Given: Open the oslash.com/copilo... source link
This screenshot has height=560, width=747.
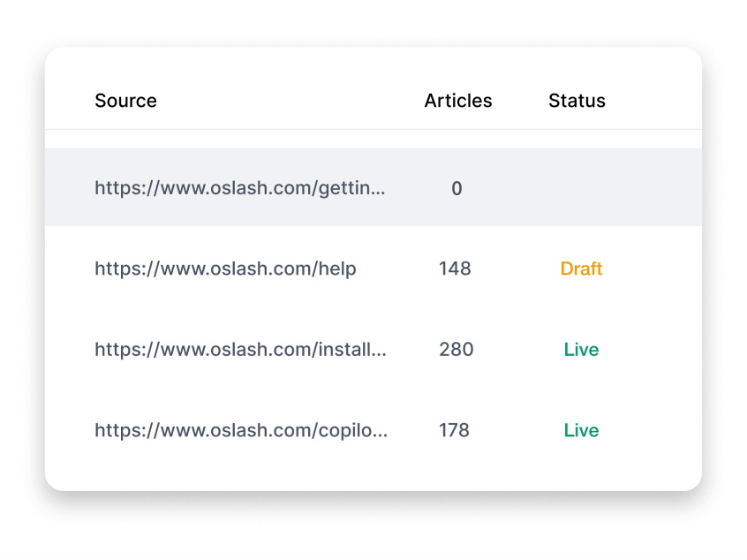Looking at the screenshot, I should pyautogui.click(x=239, y=431).
